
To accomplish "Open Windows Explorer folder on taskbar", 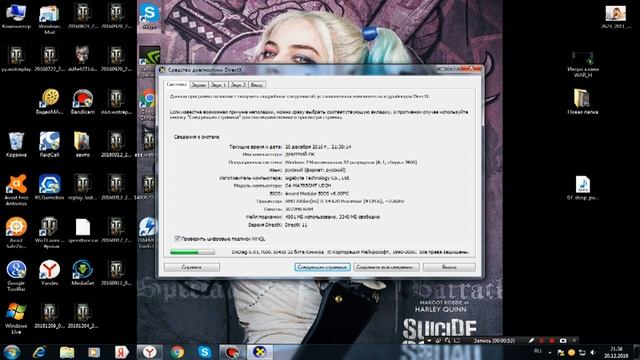I will coord(67,352).
